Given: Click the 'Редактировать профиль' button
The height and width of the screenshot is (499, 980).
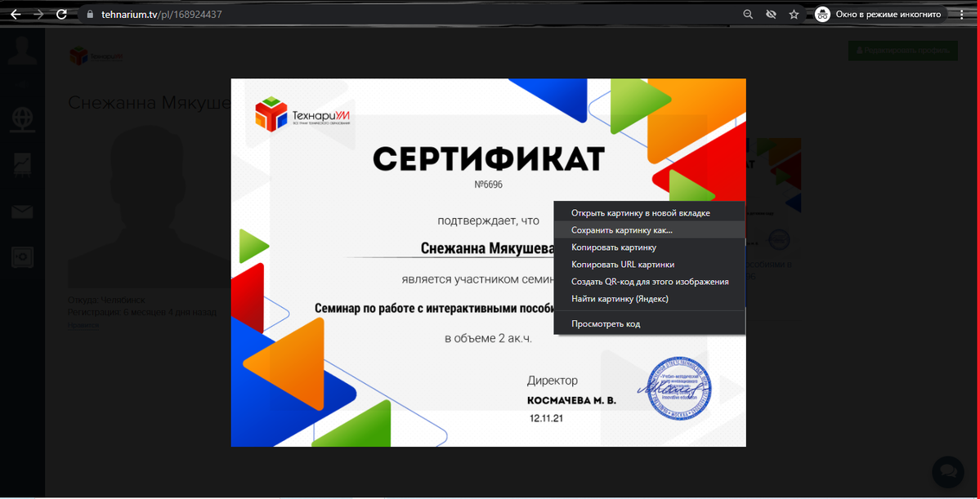Looking at the screenshot, I should [902, 51].
